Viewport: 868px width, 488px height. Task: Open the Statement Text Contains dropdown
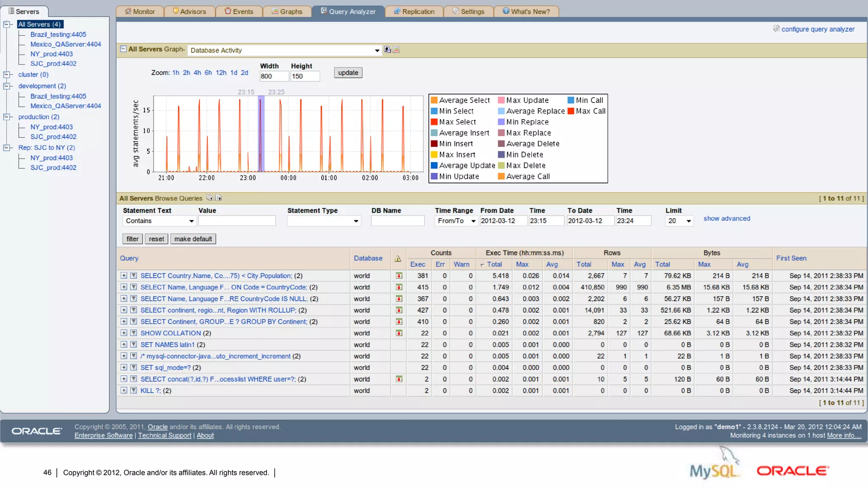click(159, 221)
